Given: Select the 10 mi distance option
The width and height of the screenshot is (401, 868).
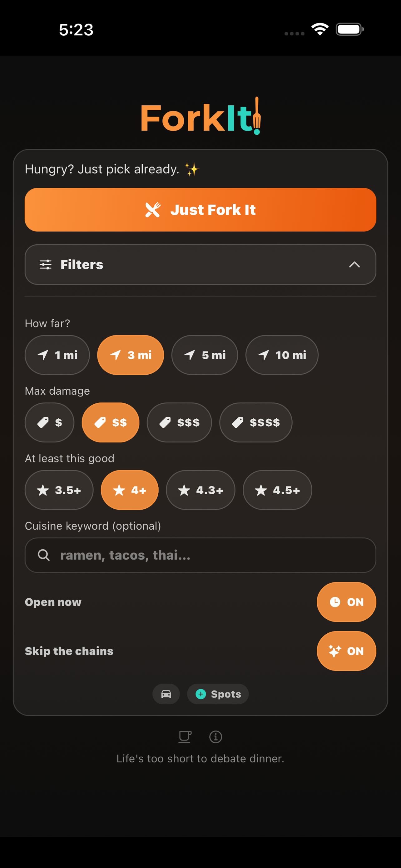Looking at the screenshot, I should pyautogui.click(x=282, y=355).
